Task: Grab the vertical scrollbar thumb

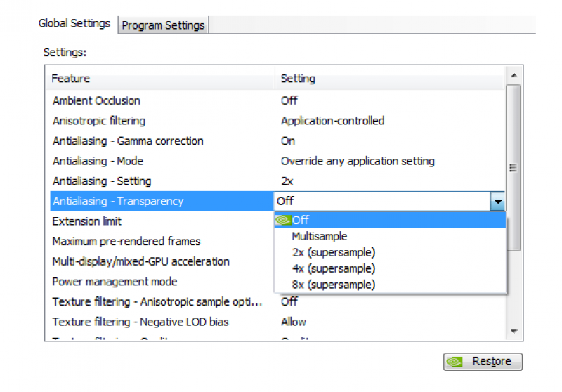Action: pos(514,168)
